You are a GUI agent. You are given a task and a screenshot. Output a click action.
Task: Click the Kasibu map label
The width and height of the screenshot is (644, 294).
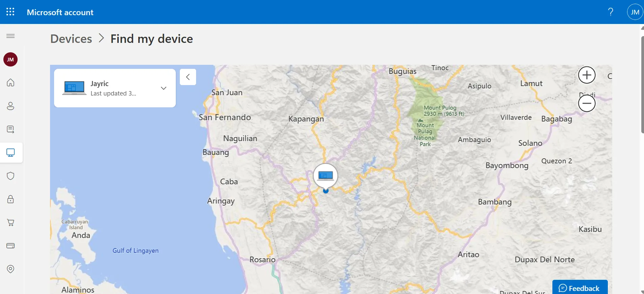click(590, 229)
